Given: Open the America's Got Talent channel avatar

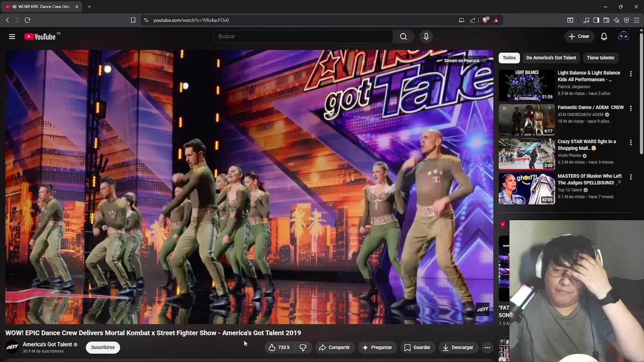Looking at the screenshot, I should (12, 347).
